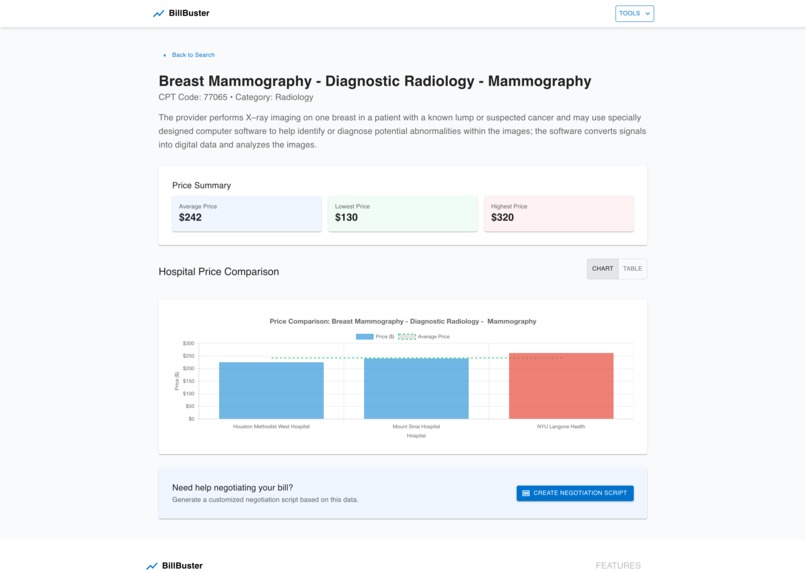Click the back arrow icon beside Back to Search
Image resolution: width=806 pixels, height=573 pixels.
(164, 55)
